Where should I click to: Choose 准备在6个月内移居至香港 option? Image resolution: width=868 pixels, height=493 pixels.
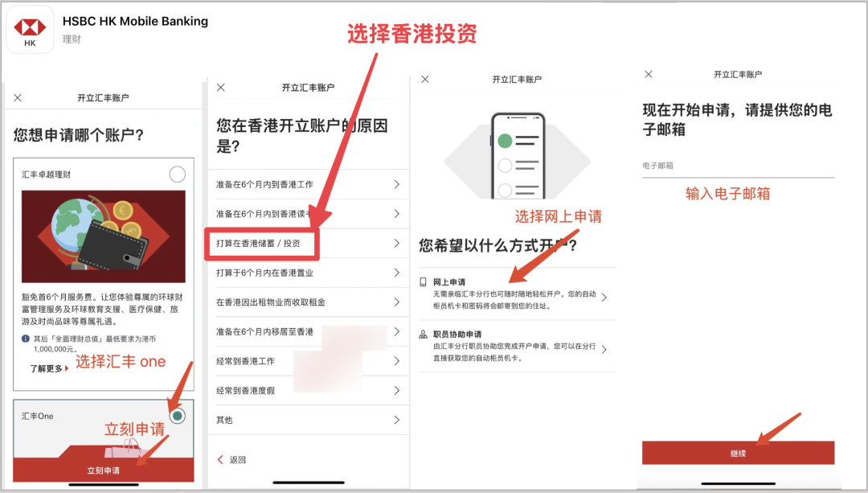tap(309, 331)
